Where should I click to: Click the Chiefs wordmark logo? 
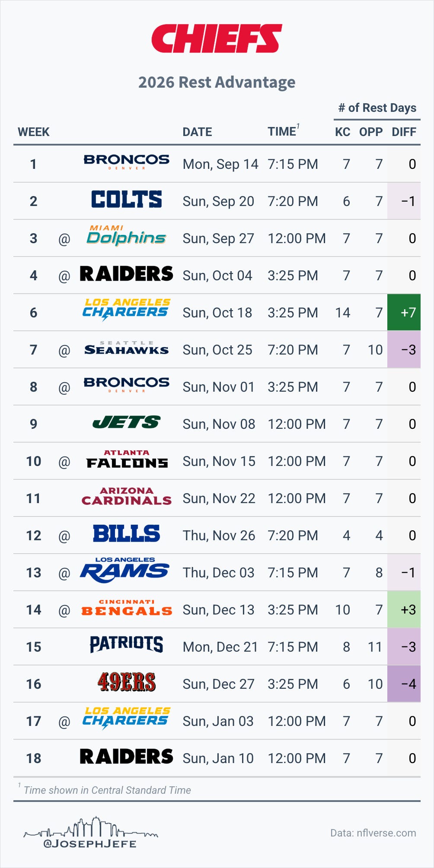[217, 38]
